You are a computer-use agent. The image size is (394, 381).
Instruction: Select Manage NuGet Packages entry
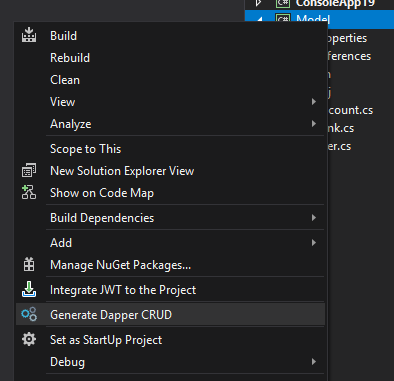point(120,265)
